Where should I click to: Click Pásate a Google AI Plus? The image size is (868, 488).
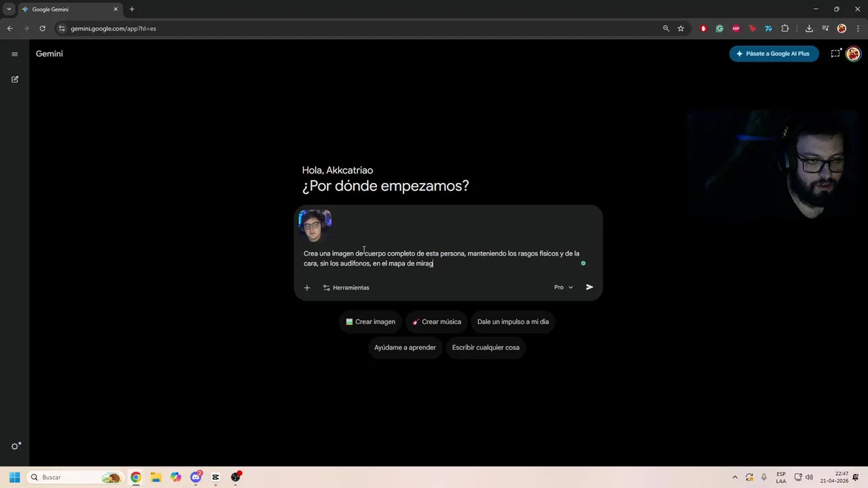click(x=774, y=54)
